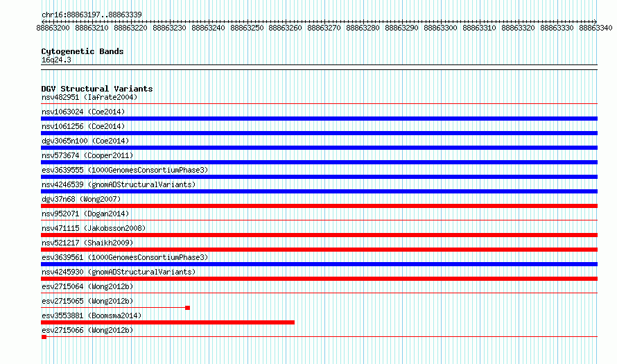The image size is (617, 364).
Task: Click the cytogenetic band 16q24.3 bar
Action: [319, 67]
